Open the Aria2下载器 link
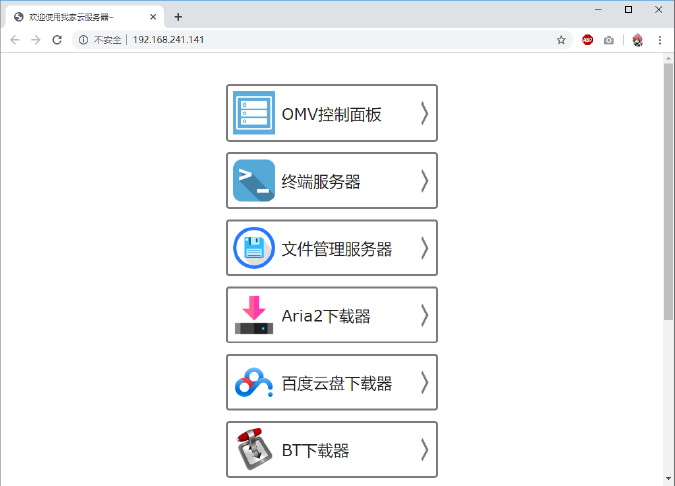The width and height of the screenshot is (675, 486). [326, 316]
